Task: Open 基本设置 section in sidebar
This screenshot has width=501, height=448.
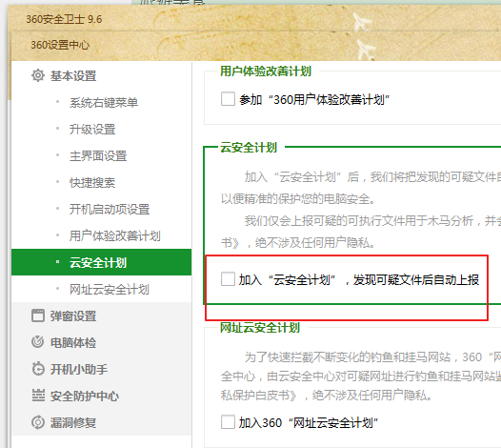Action: (73, 76)
